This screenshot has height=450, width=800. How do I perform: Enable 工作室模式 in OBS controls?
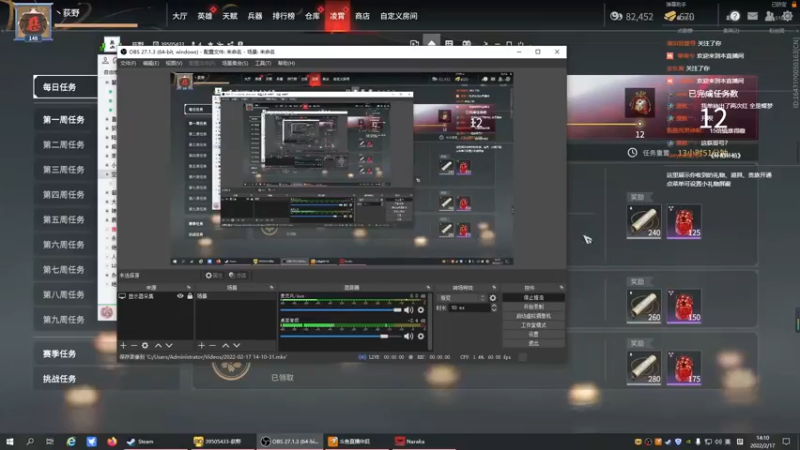(533, 325)
